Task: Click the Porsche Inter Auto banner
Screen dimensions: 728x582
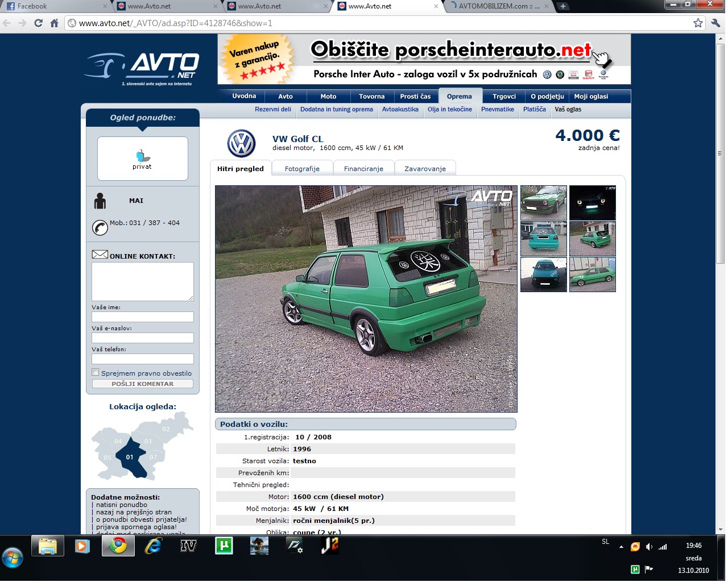Action: click(x=424, y=59)
